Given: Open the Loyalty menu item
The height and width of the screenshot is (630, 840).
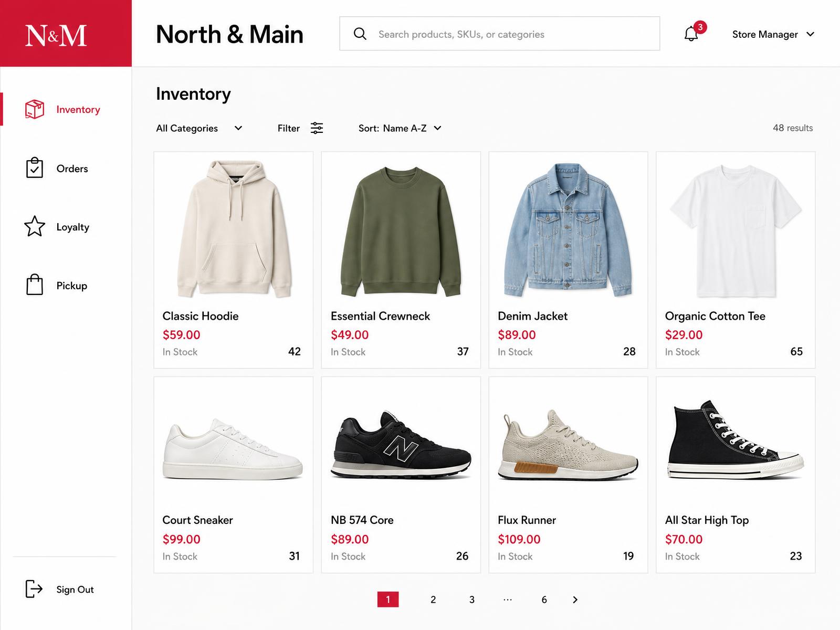Looking at the screenshot, I should (73, 227).
